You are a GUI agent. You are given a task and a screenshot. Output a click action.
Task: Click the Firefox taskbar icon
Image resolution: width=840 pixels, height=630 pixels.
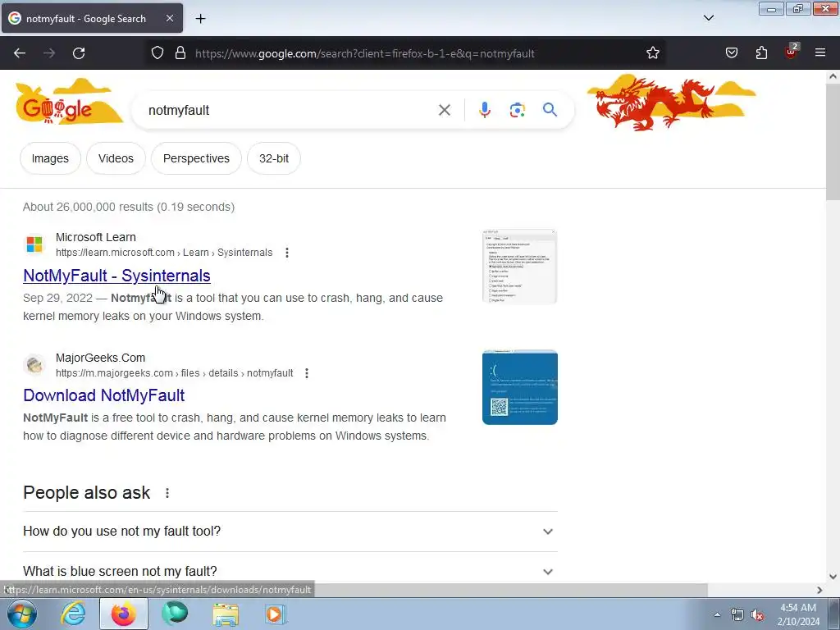pyautogui.click(x=124, y=614)
